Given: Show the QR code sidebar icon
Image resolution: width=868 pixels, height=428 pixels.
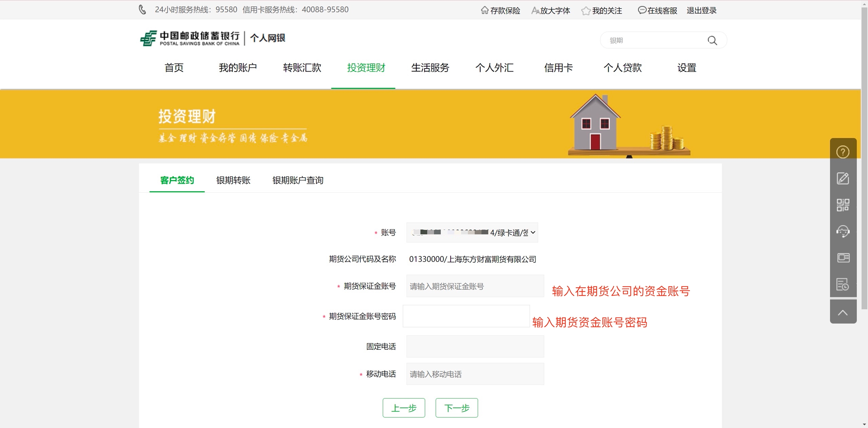Looking at the screenshot, I should (843, 205).
